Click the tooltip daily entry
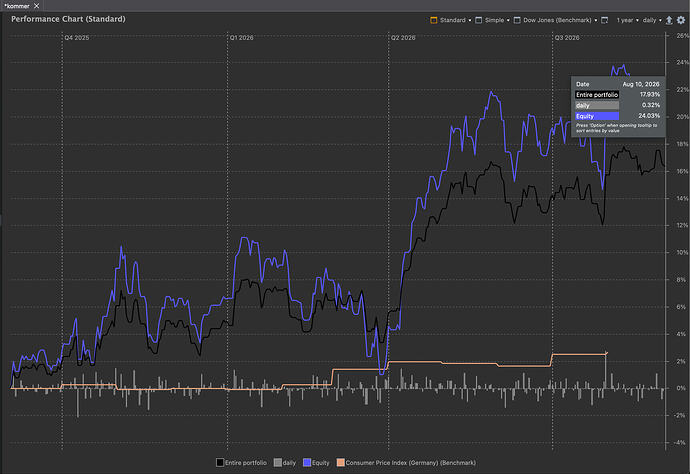 [597, 105]
